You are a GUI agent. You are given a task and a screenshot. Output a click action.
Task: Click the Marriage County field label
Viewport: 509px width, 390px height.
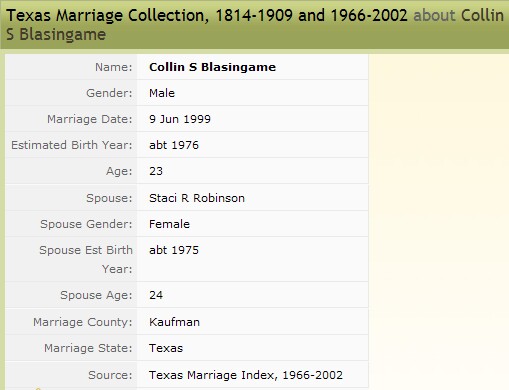tap(83, 322)
